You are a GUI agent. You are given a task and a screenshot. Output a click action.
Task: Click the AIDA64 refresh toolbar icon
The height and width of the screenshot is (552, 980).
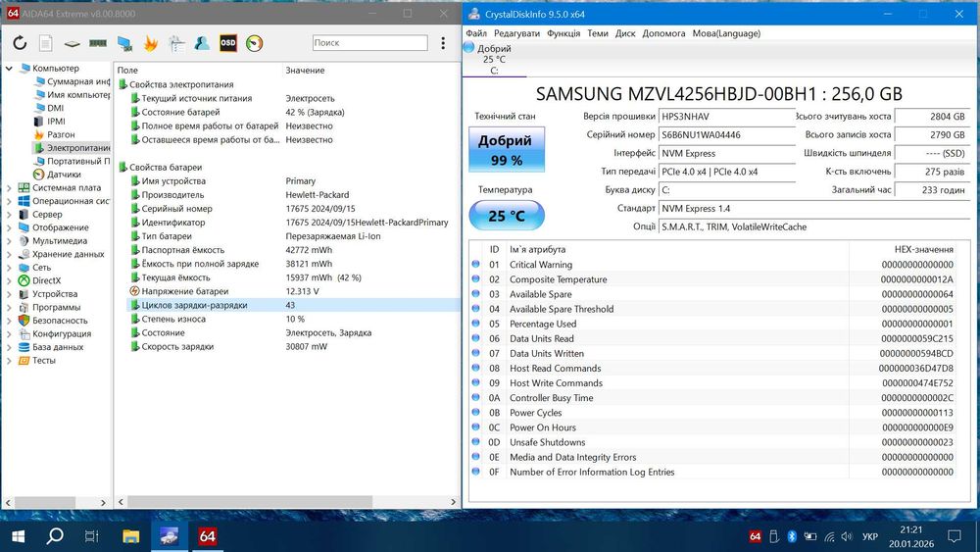(x=20, y=43)
